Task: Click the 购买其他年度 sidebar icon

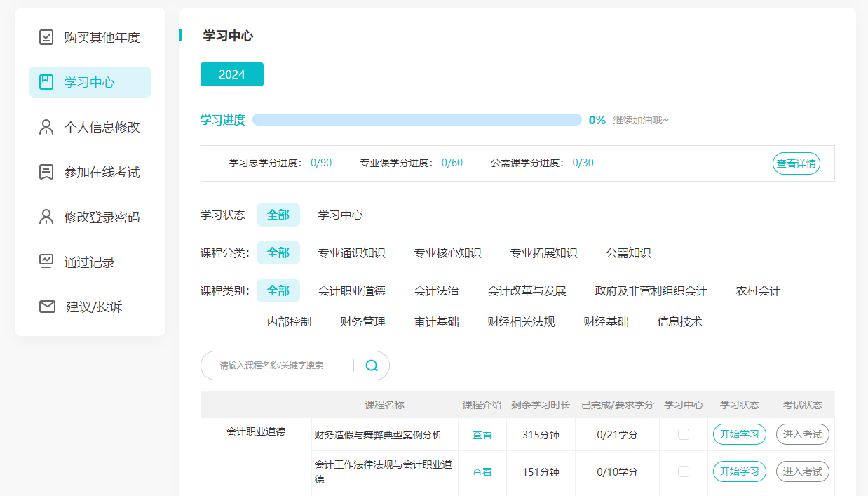Action: pyautogui.click(x=46, y=37)
